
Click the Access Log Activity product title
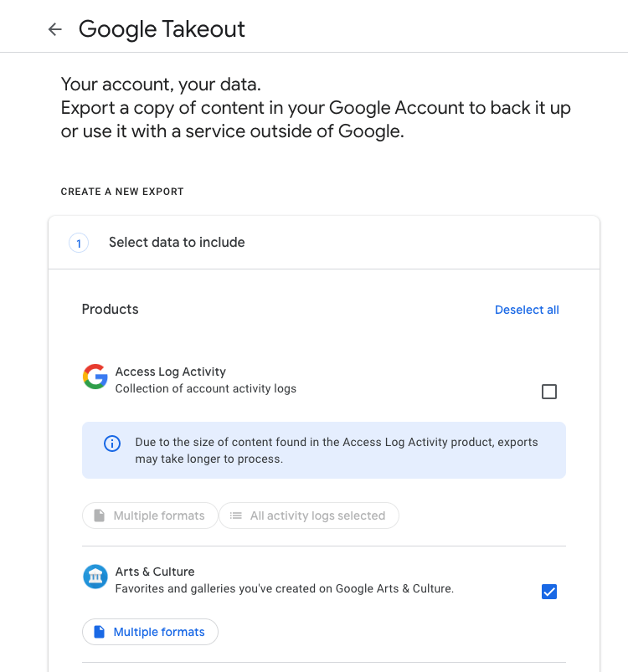point(170,372)
